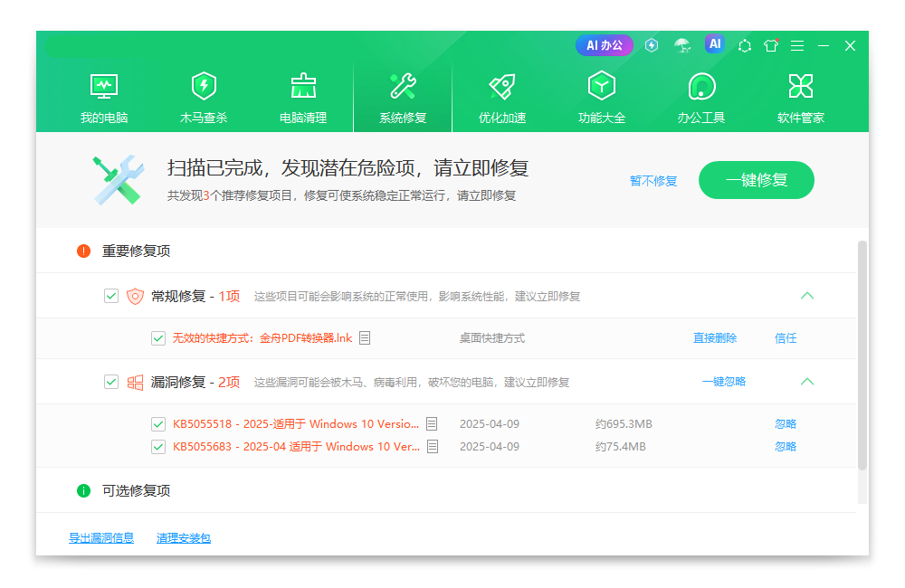Toggle the 漏洞修复 checkbox
Screen dimensions: 905x588
pyautogui.click(x=111, y=382)
